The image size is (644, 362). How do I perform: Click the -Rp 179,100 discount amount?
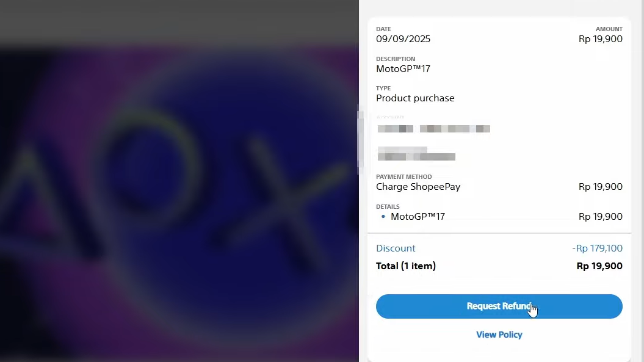tap(597, 248)
